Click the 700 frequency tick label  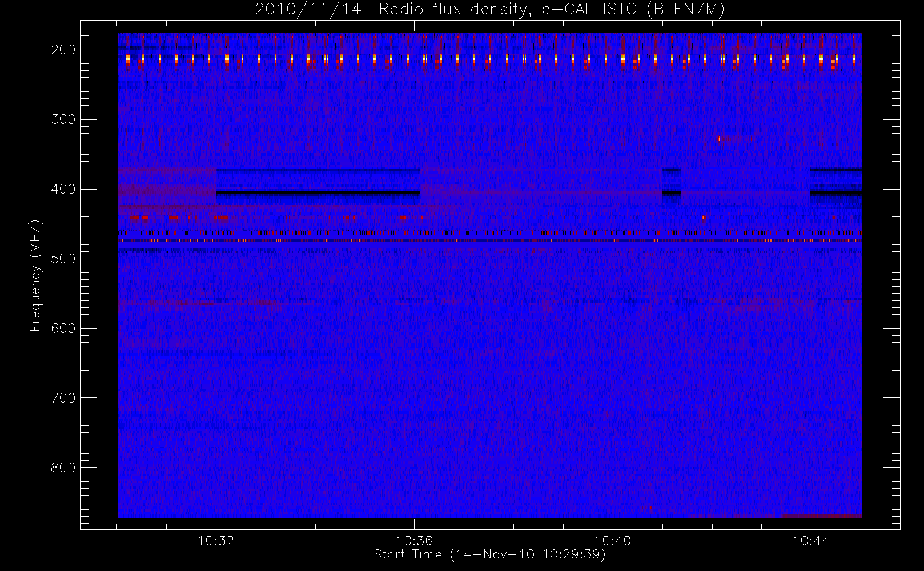pyautogui.click(x=63, y=398)
